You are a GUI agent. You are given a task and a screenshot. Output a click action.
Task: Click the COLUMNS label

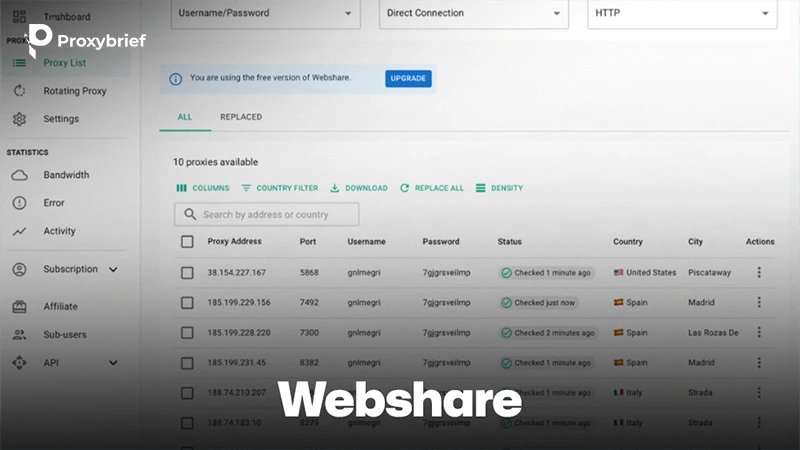(211, 188)
